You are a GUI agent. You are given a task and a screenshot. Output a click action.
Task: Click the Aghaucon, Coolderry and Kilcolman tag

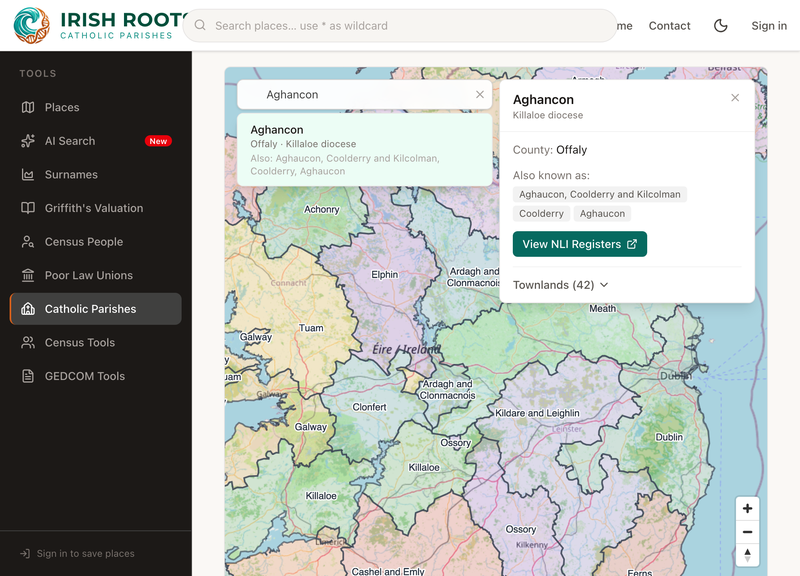point(599,194)
